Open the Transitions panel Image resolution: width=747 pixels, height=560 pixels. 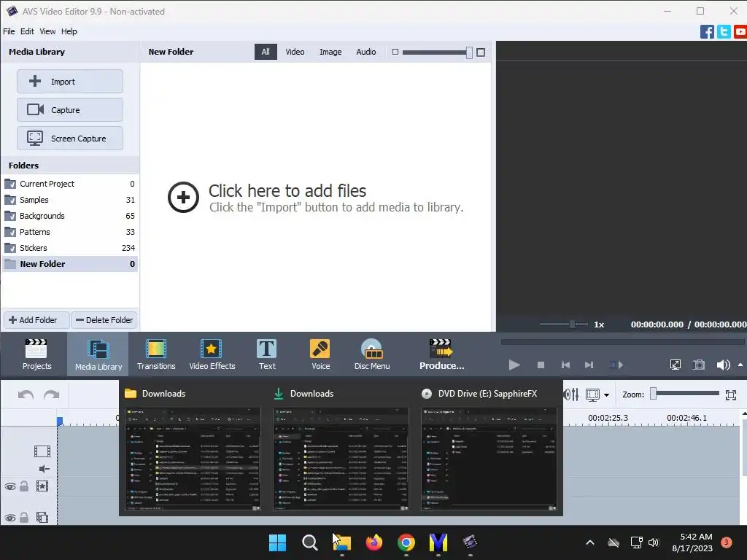click(x=156, y=354)
